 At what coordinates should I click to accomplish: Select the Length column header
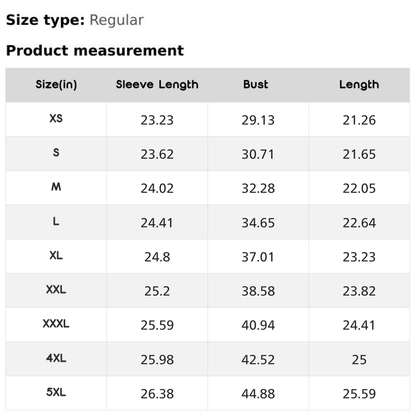[359, 85]
